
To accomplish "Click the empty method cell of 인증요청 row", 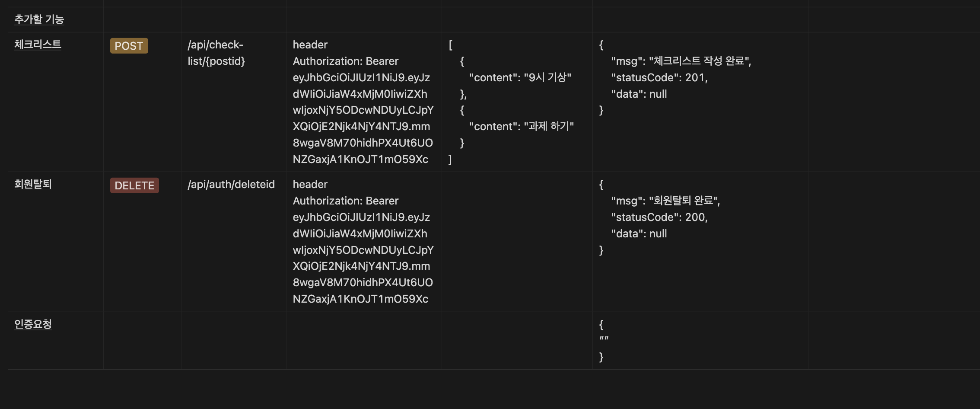I will pos(142,340).
